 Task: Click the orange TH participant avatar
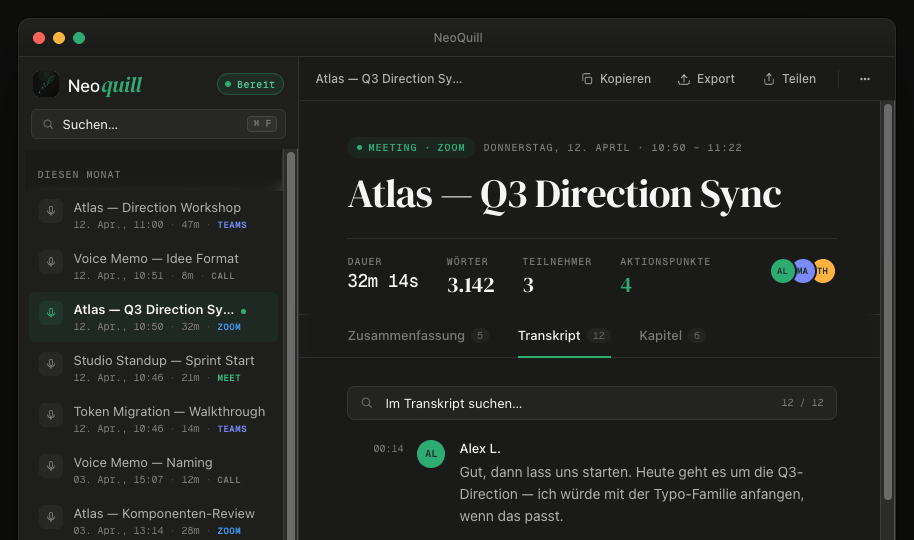(x=824, y=271)
